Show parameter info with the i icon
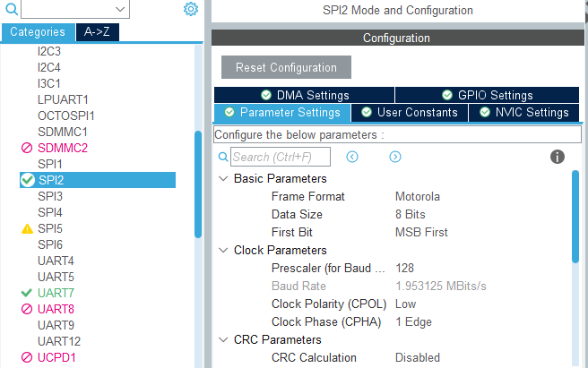Screen dimensions: 588x368 coord(558,157)
